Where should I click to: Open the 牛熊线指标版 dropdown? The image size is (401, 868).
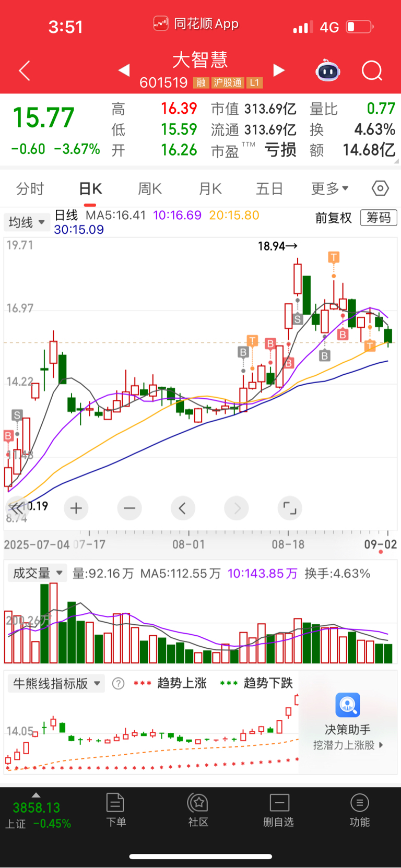[56, 683]
